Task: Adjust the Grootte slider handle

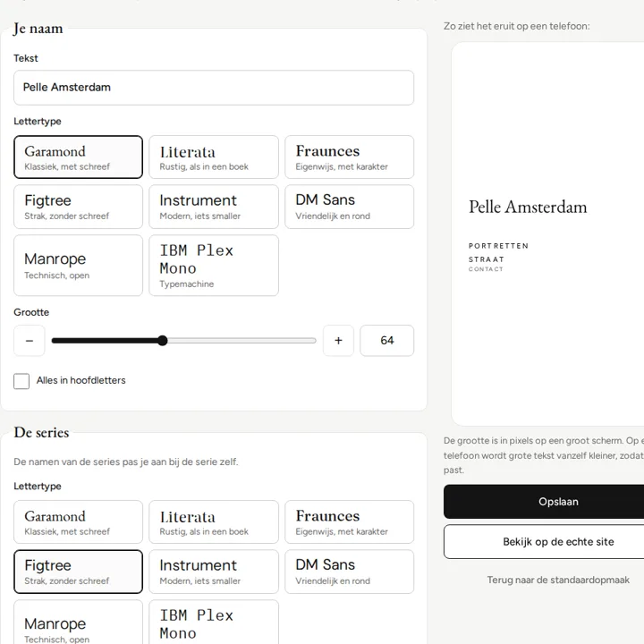Action: click(163, 341)
